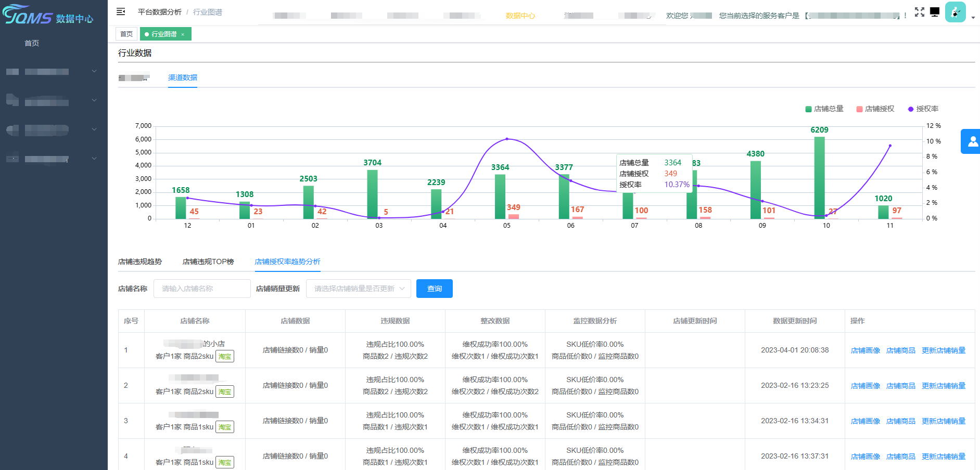Screen dimensions: 980x470
Task: Click the 淘宝 tag in table row 2
Action: (225, 392)
